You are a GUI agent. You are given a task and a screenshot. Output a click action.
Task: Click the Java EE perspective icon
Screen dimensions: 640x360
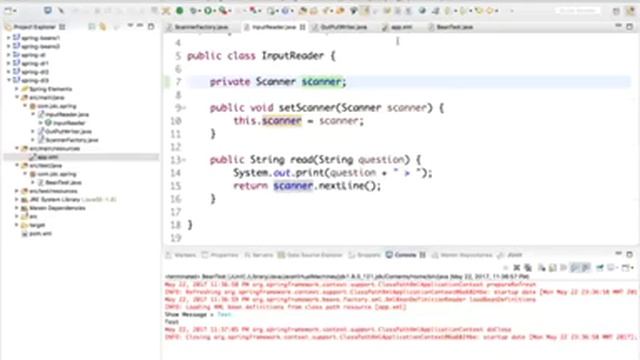(x=631, y=11)
